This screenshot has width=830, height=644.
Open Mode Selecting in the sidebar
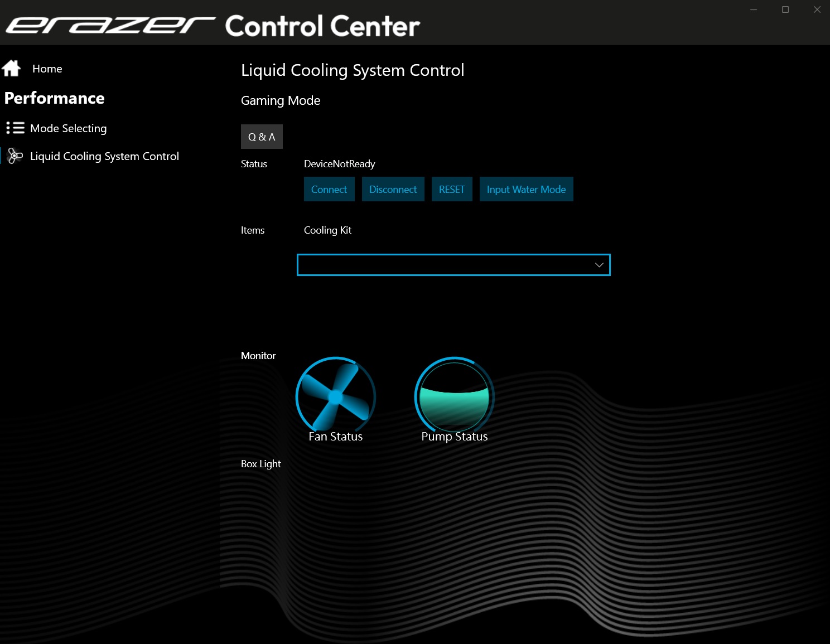68,128
